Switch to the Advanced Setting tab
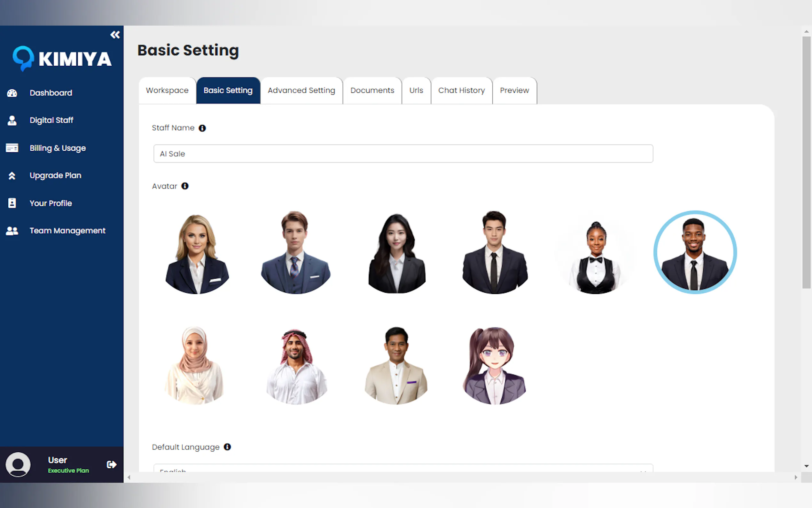The width and height of the screenshot is (812, 508). point(301,91)
